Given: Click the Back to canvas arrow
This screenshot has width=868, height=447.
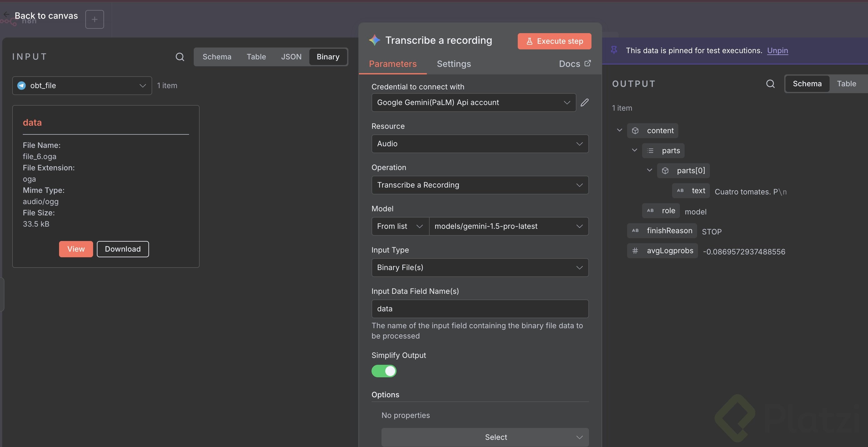Looking at the screenshot, I should coord(6,14).
